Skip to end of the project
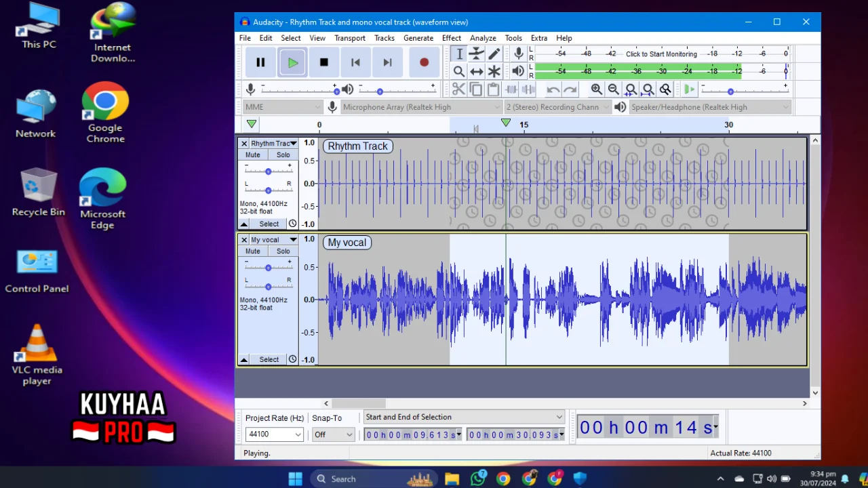This screenshot has width=868, height=488. (387, 62)
